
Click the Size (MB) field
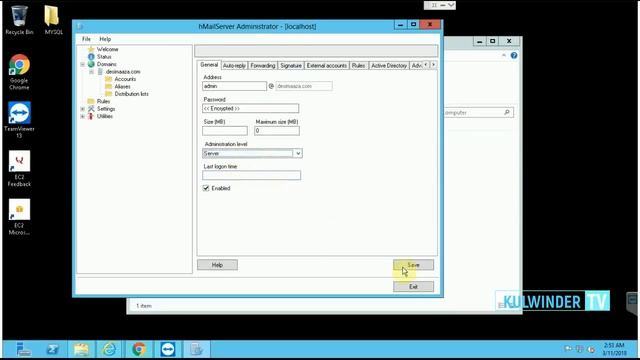point(225,131)
